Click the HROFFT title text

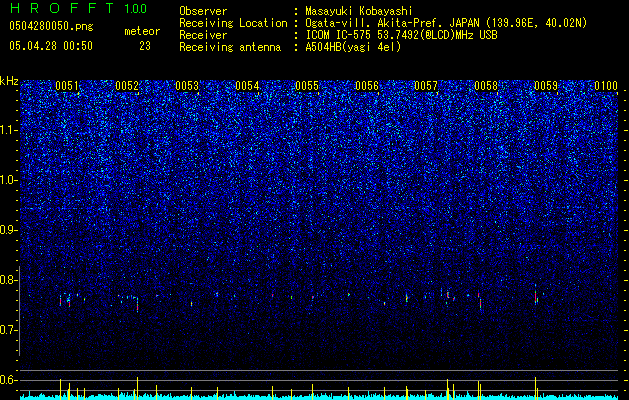point(62,8)
